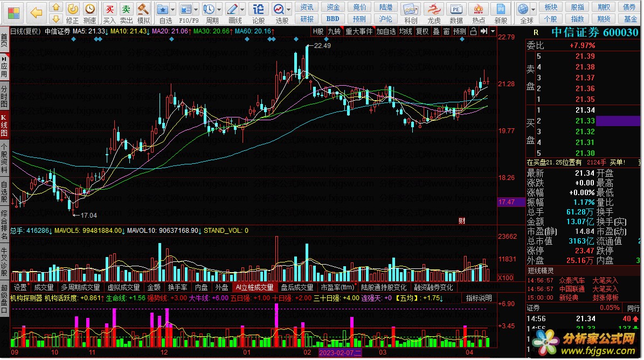
Task: Open the chart toolbar's rightmost dropdown arrow
Action: [x=493, y=32]
